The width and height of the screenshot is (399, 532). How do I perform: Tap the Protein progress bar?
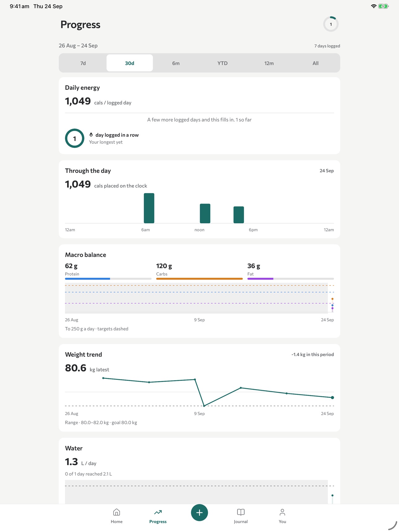coord(108,279)
